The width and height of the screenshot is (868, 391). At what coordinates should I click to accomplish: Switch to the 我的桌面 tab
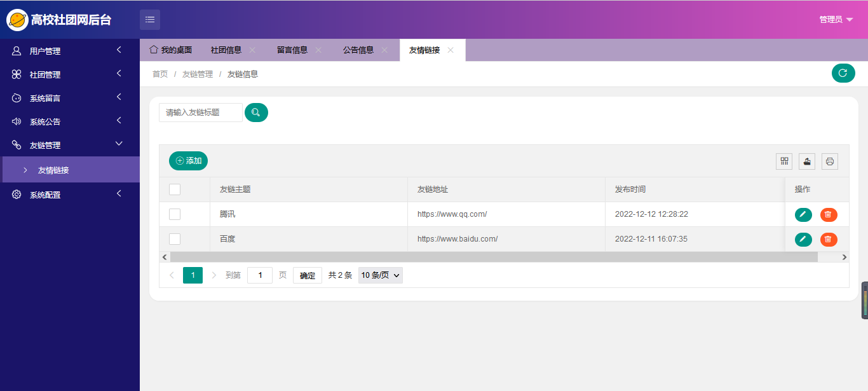point(170,50)
